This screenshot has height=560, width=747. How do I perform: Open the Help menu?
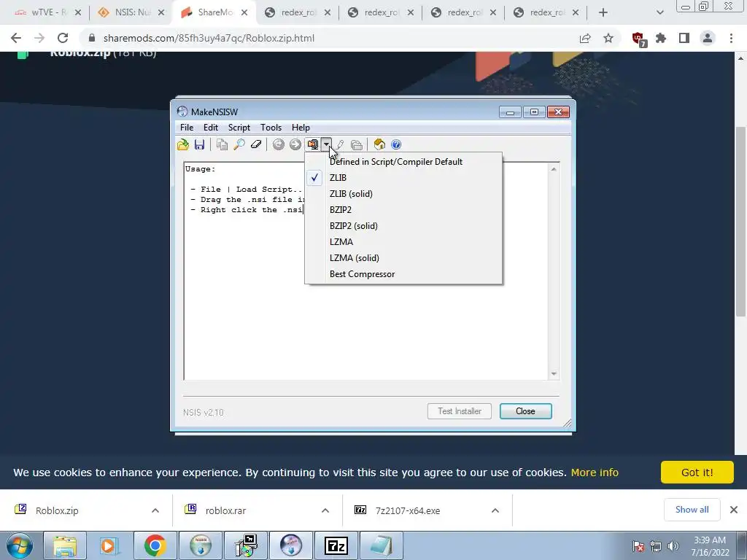(x=301, y=128)
